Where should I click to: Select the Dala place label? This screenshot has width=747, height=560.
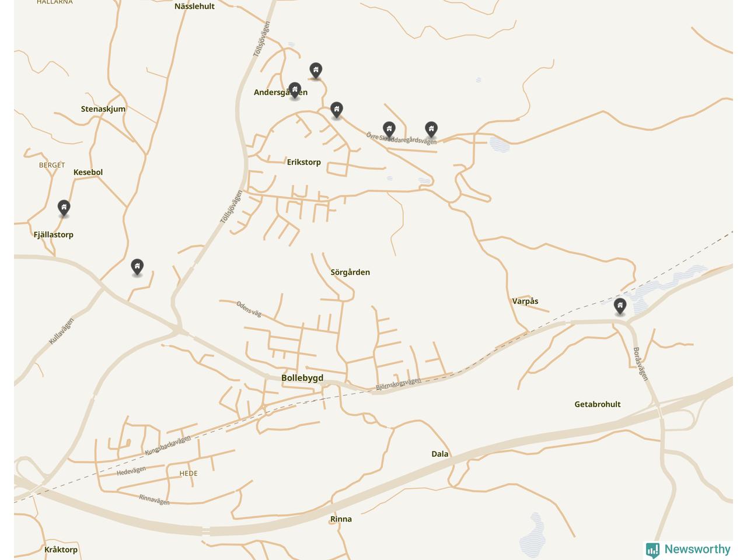pyautogui.click(x=440, y=454)
